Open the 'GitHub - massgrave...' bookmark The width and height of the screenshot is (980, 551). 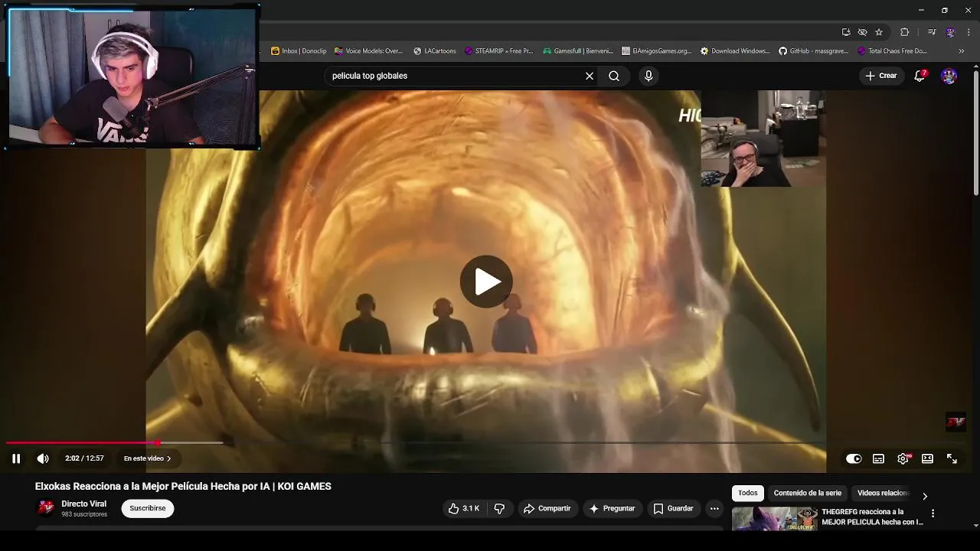click(x=814, y=51)
